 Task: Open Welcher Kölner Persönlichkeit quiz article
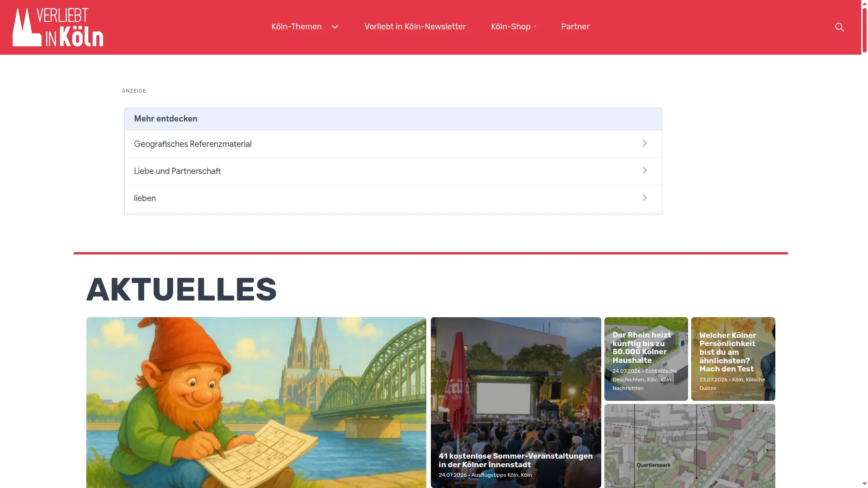click(733, 359)
